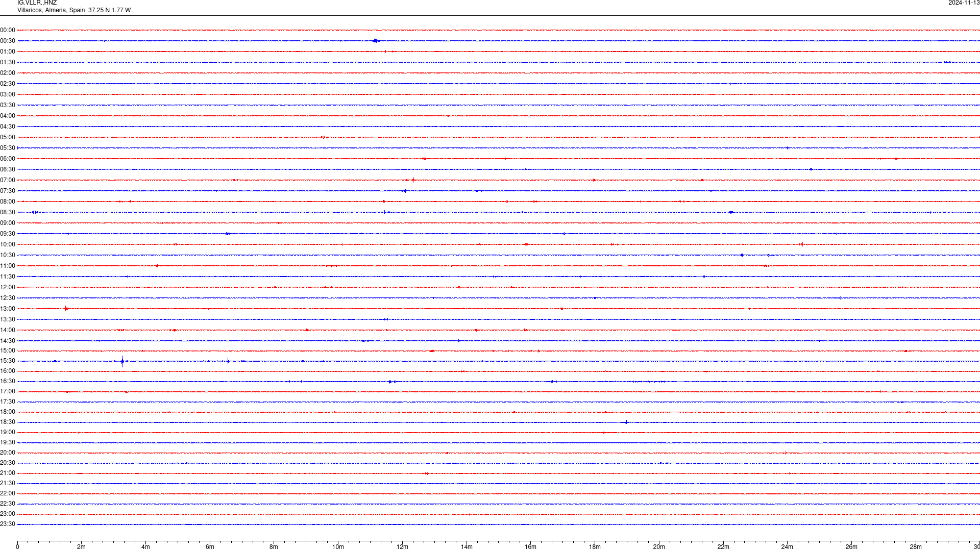Click the 18m tick label on the time axis
The image size is (980, 551).
tap(595, 547)
